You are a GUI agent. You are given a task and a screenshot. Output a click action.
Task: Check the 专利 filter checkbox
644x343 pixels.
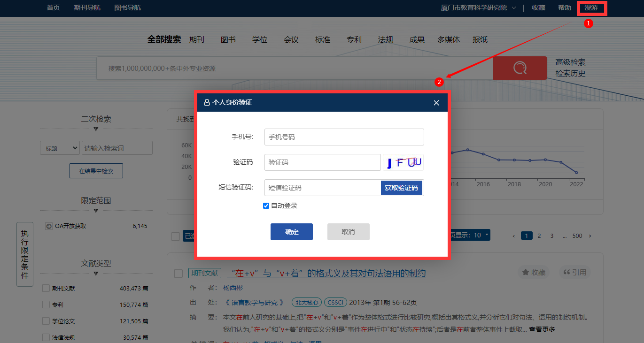46,305
